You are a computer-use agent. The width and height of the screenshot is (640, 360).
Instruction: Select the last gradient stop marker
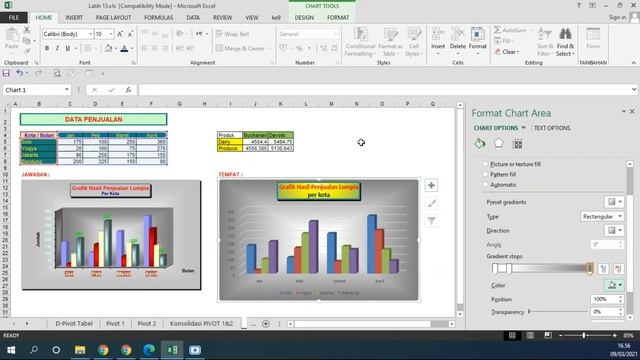click(590, 269)
